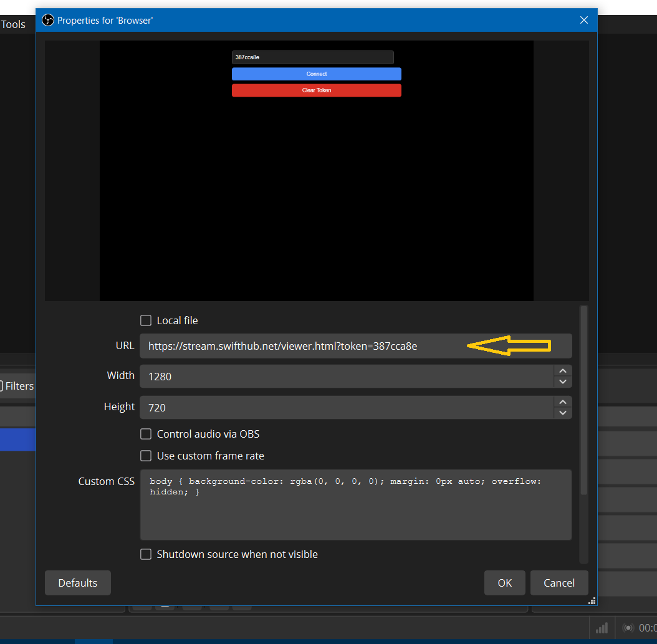Viewport: 657px width, 644px height.
Task: Click the token field showing 387cca8e
Action: pos(312,57)
